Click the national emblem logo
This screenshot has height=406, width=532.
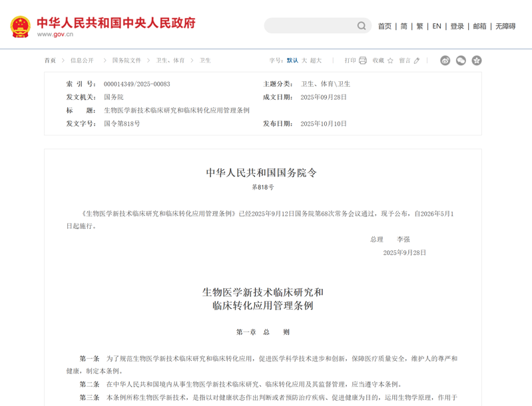pos(20,27)
